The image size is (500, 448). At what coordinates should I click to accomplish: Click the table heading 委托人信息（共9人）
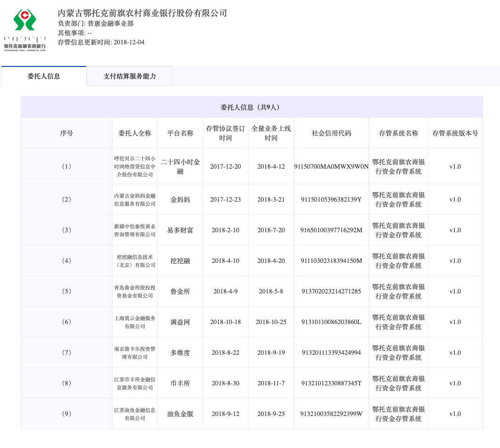(x=252, y=107)
